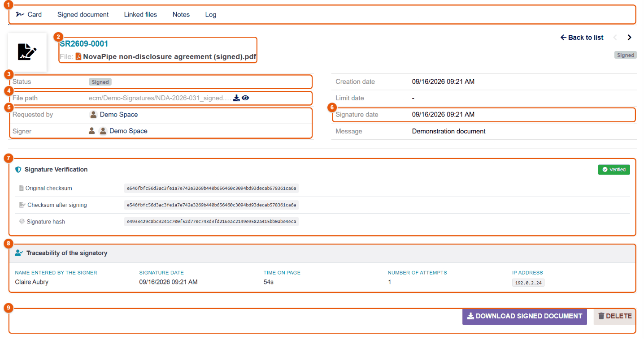Click the IP address 192.0.2.24
Image resolution: width=644 pixels, height=339 pixels.
(x=528, y=283)
